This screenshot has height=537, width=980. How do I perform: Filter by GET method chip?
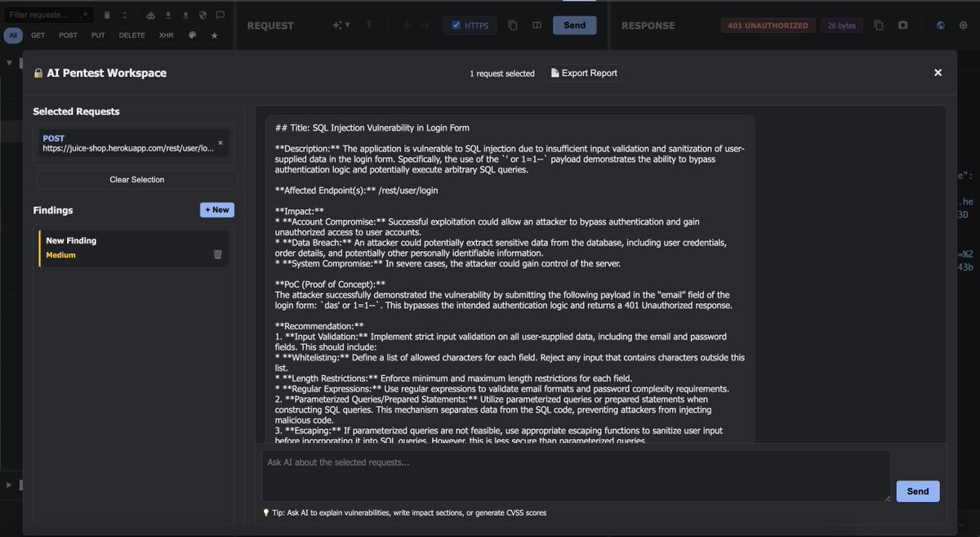coord(38,35)
